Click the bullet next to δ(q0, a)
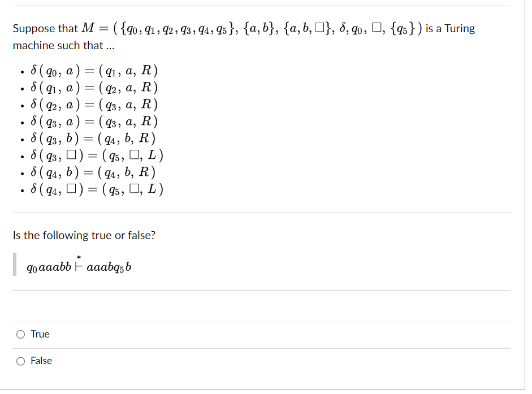 pyautogui.click(x=21, y=71)
